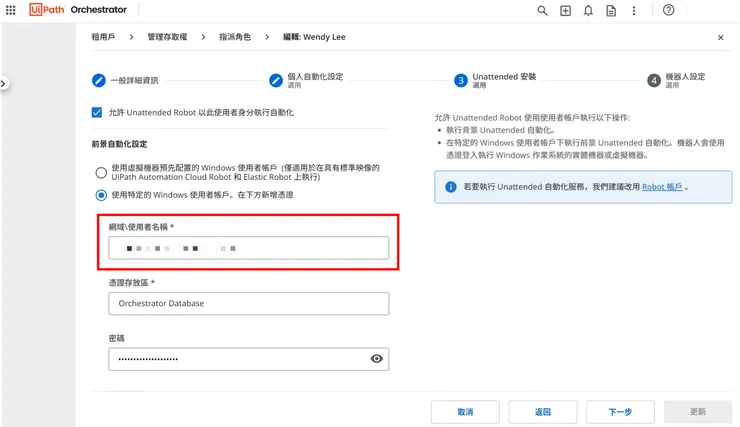Image resolution: width=740 pixels, height=427 pixels.
Task: Select 使用虛擬機器預先配置的 Windows radio option
Action: [x=101, y=173]
